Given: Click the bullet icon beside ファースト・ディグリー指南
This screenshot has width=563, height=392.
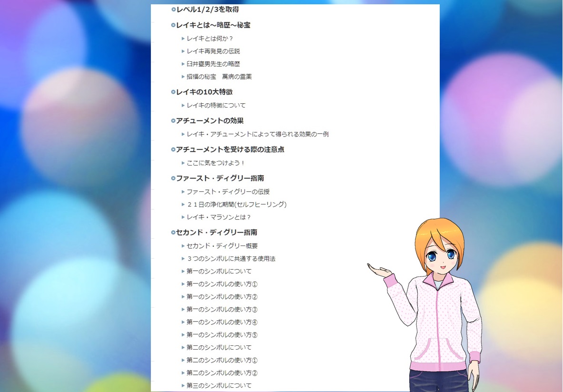Looking at the screenshot, I should pos(173,178).
